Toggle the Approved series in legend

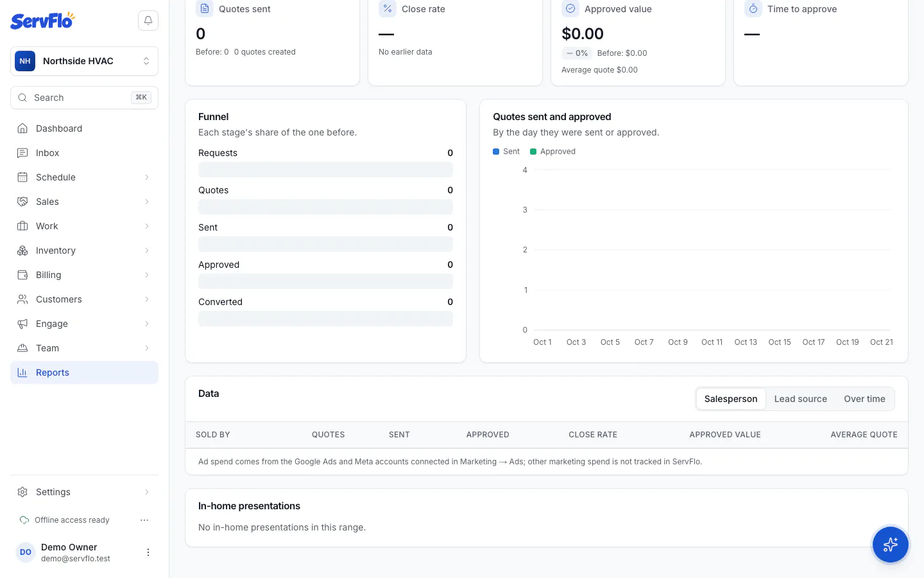(x=553, y=152)
